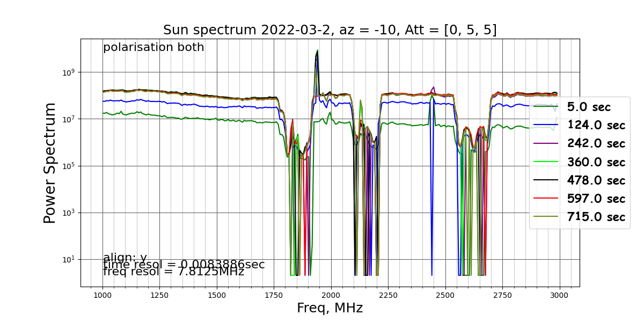Select the 597.0 sec legend label
Screen dimensions: 644x322
coord(596,199)
